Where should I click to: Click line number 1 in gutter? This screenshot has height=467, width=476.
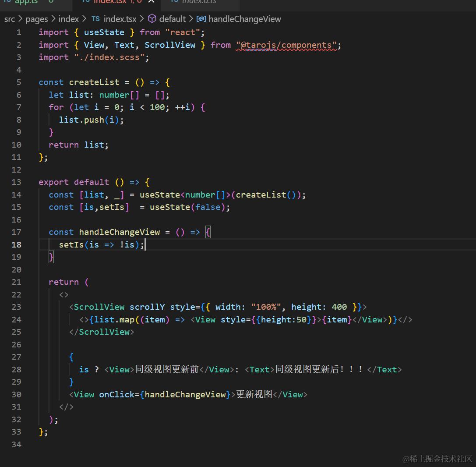pos(19,32)
